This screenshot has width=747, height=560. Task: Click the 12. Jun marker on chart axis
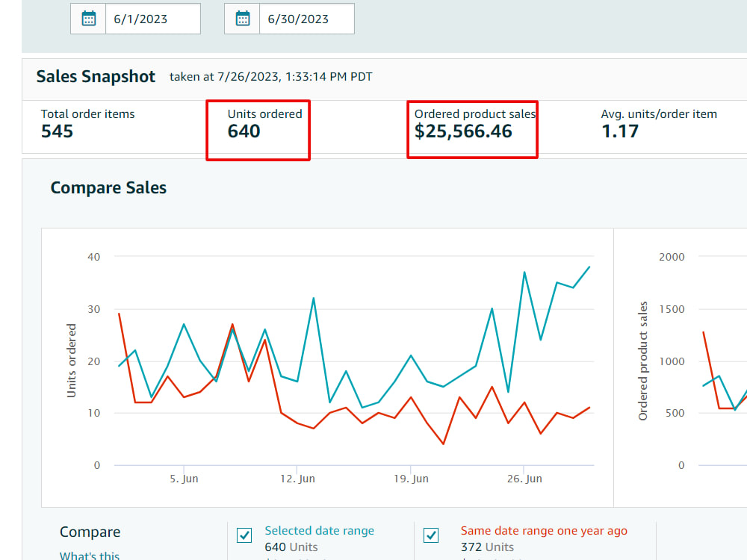[297, 479]
